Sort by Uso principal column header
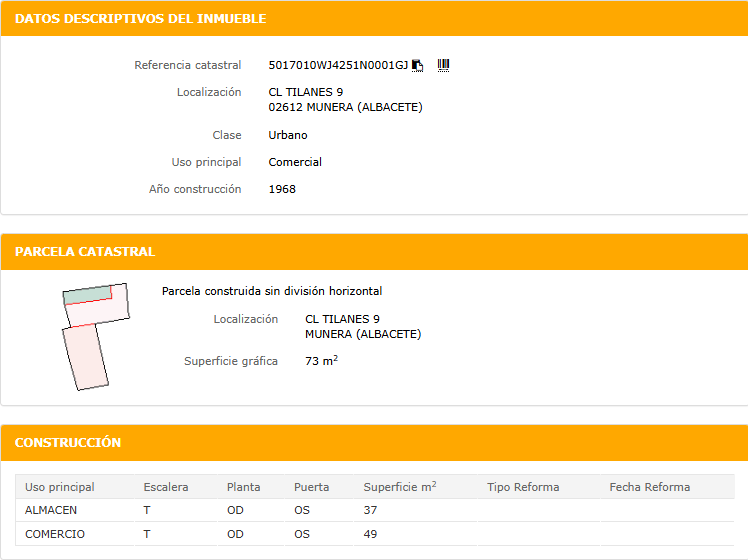 (60, 487)
